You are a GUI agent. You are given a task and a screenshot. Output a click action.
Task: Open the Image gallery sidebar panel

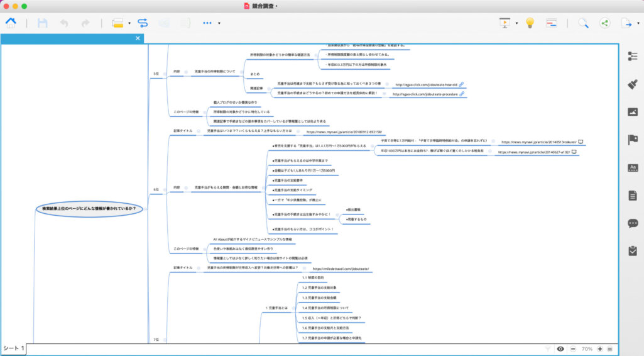click(632, 112)
